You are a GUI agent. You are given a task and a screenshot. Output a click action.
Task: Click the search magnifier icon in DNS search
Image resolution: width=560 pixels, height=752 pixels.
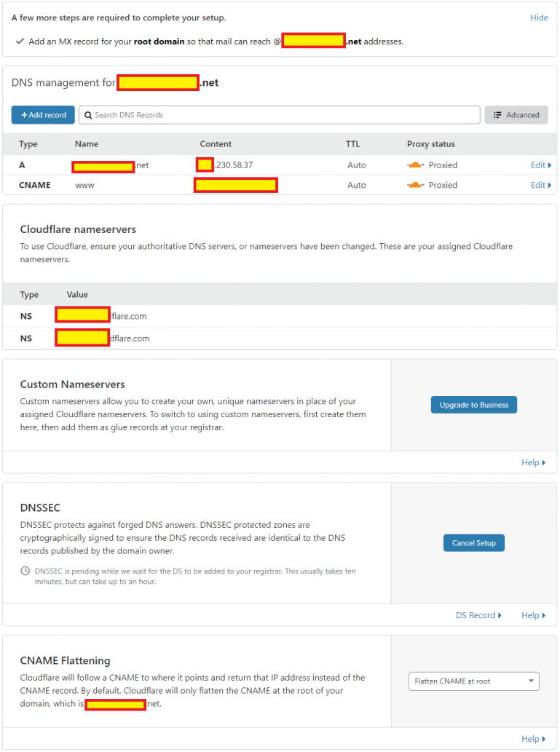point(89,115)
